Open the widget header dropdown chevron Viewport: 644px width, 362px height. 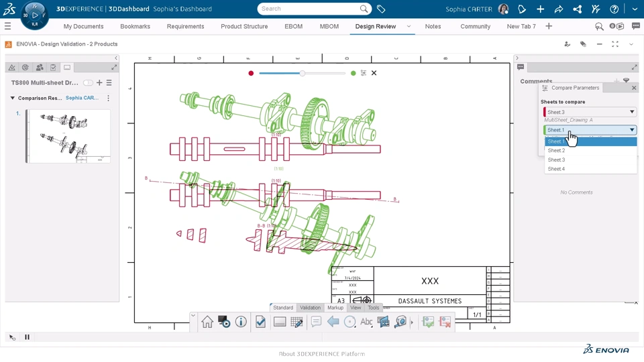[631, 44]
